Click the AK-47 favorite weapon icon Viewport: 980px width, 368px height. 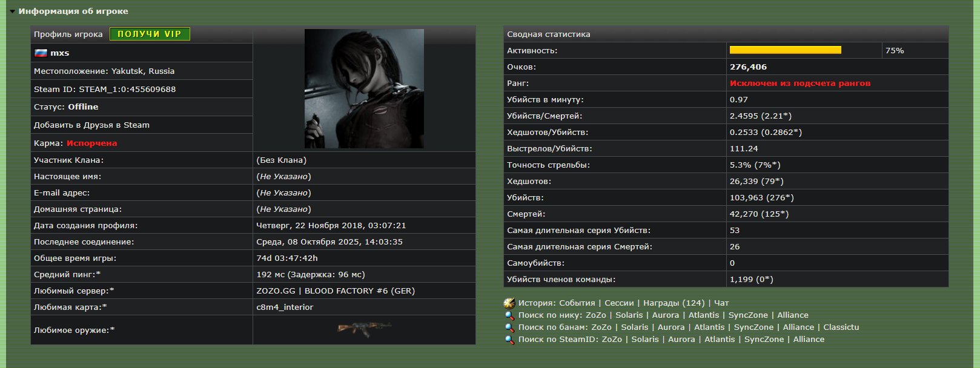363,329
